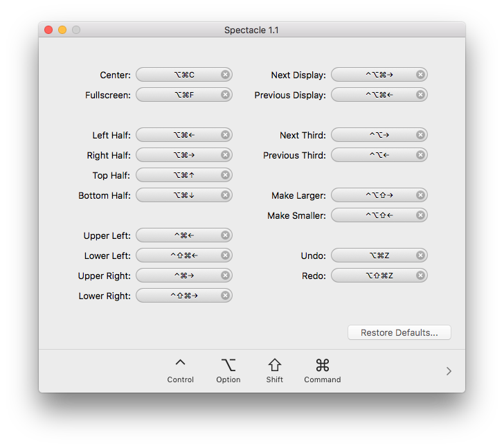This screenshot has height=448, width=504.
Task: Select the Upper Left shortcut field
Action: coord(184,235)
